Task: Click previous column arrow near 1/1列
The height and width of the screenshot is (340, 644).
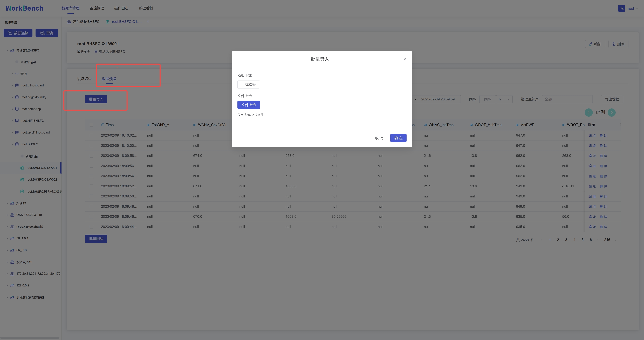Action: click(x=589, y=112)
